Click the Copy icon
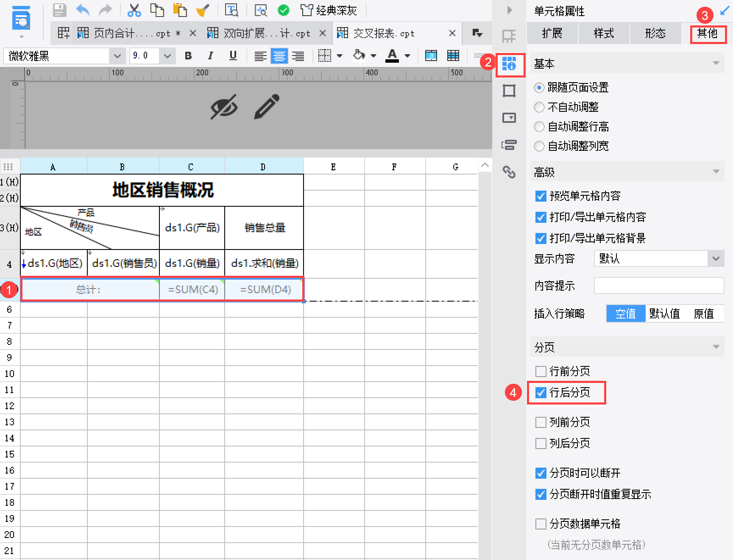This screenshot has height=560, width=733. coord(157,10)
